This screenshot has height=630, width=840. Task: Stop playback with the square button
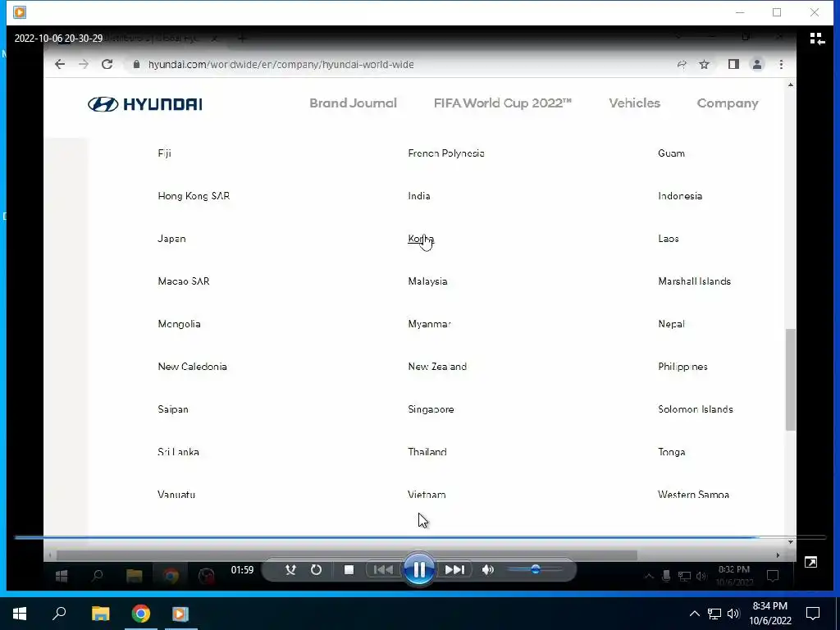(x=349, y=569)
